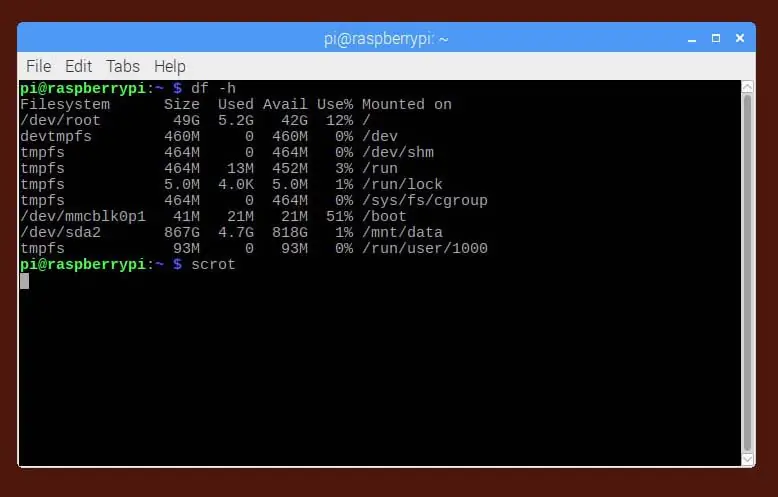Screen dimensions: 778x497
Task: Click the '/dev/root' filesystem entry
Action: point(61,121)
